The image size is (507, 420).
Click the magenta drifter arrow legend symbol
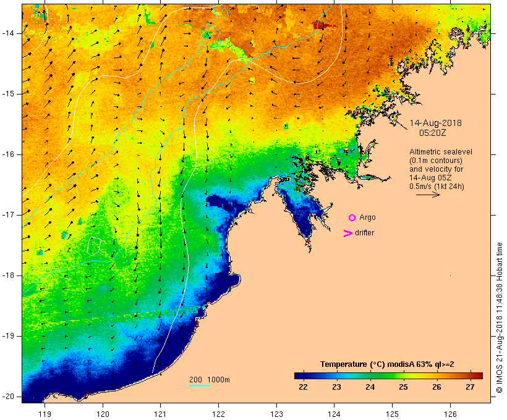coord(348,233)
